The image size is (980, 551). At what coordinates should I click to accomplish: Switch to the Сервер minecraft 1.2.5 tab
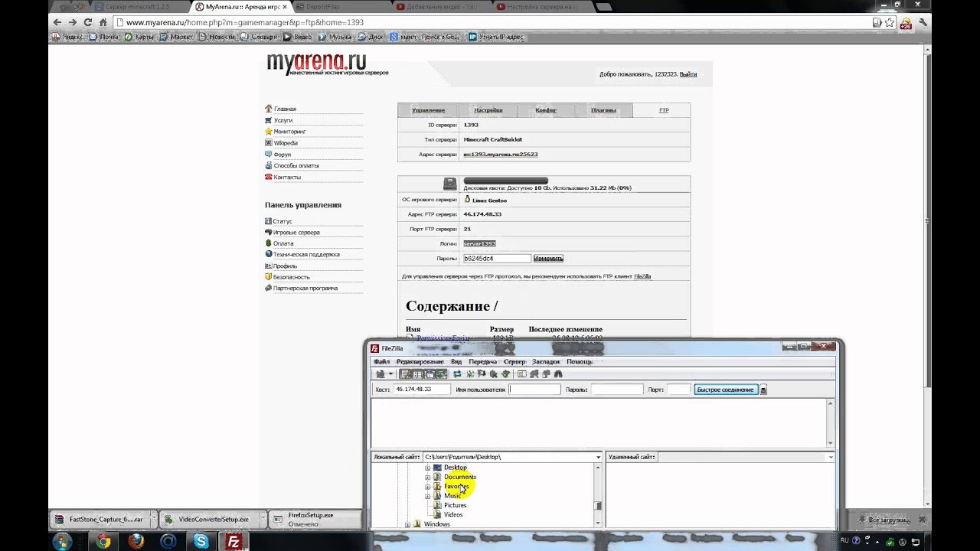(138, 6)
